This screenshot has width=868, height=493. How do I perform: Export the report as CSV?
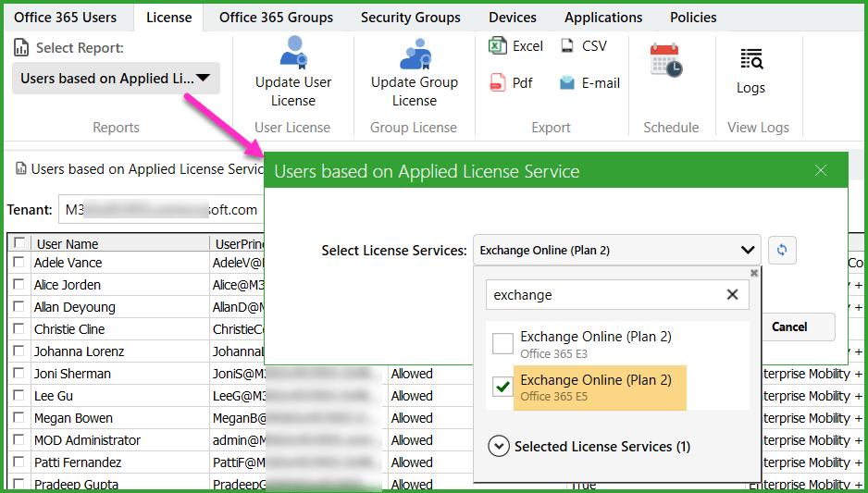click(x=584, y=46)
